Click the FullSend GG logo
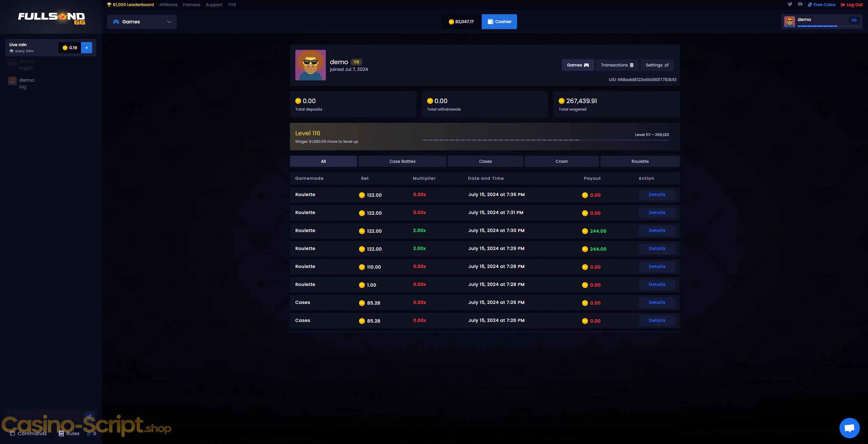 pos(52,18)
